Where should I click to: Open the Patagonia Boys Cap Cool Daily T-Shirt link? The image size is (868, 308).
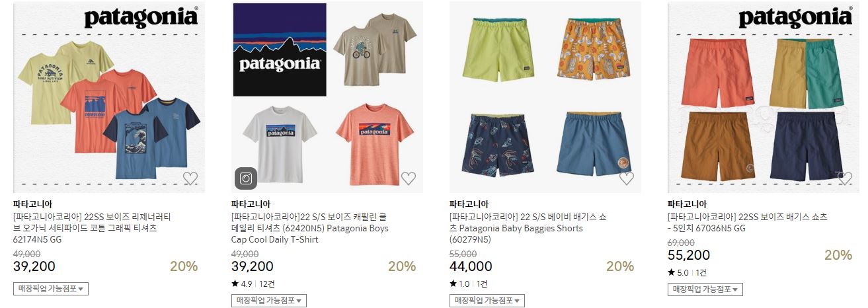point(310,228)
